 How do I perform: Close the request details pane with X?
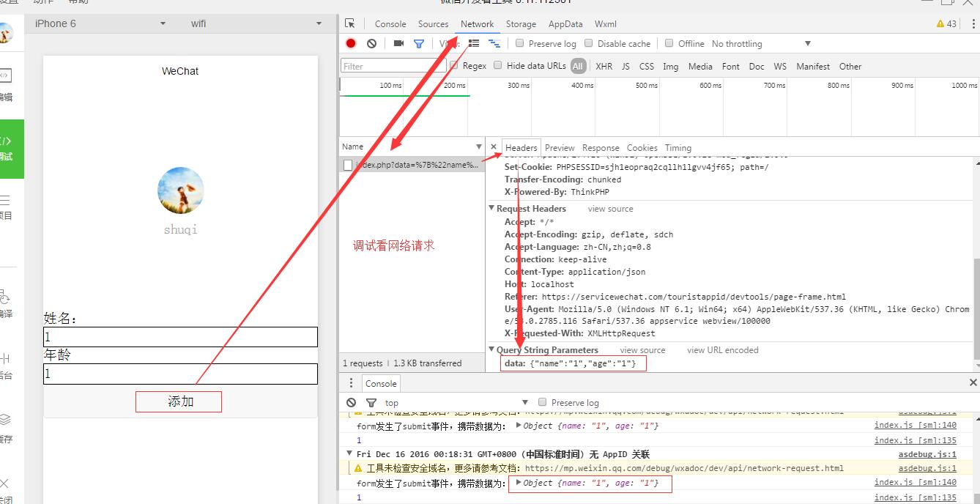tap(494, 147)
